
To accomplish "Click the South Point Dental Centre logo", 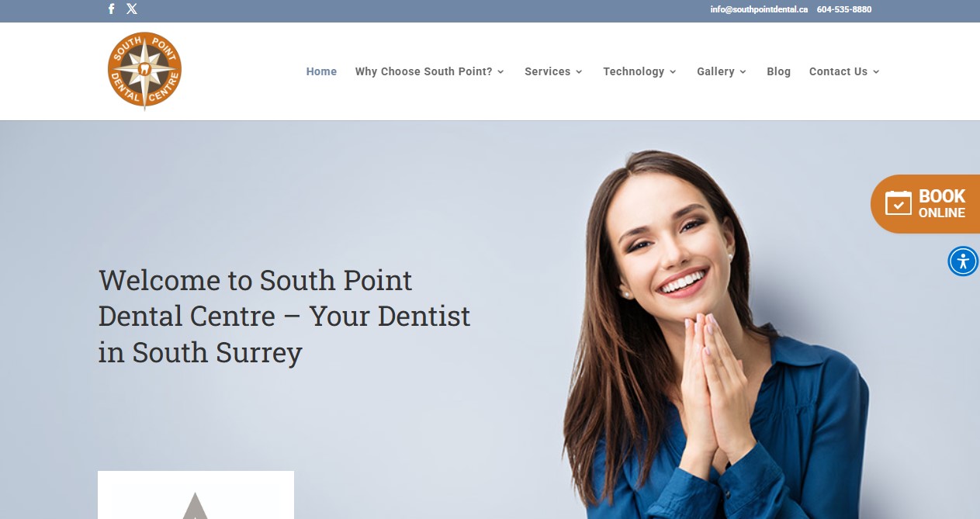I will click(144, 71).
